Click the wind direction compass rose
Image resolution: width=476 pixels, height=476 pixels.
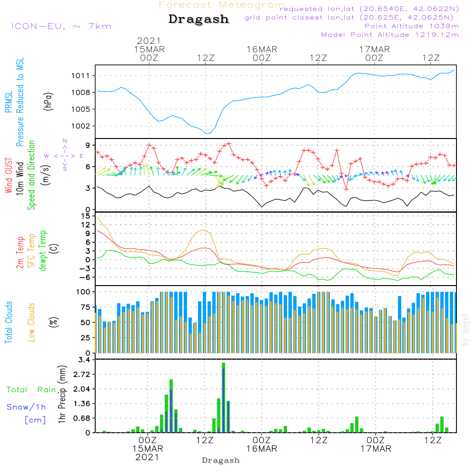[64, 155]
